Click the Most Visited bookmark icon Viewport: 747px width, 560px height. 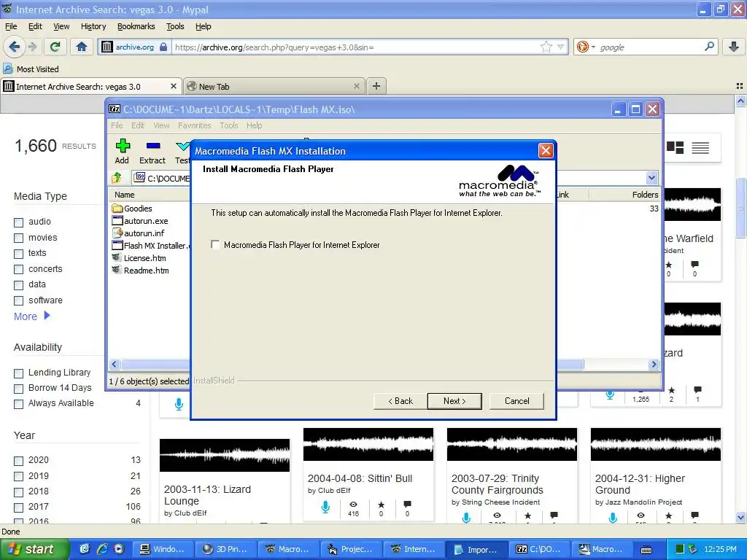click(x=7, y=69)
